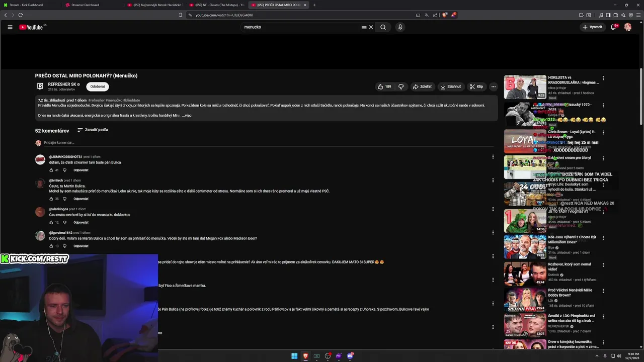Open the virtual keyboard icon in search box
The image size is (644, 362).
pos(364,27)
